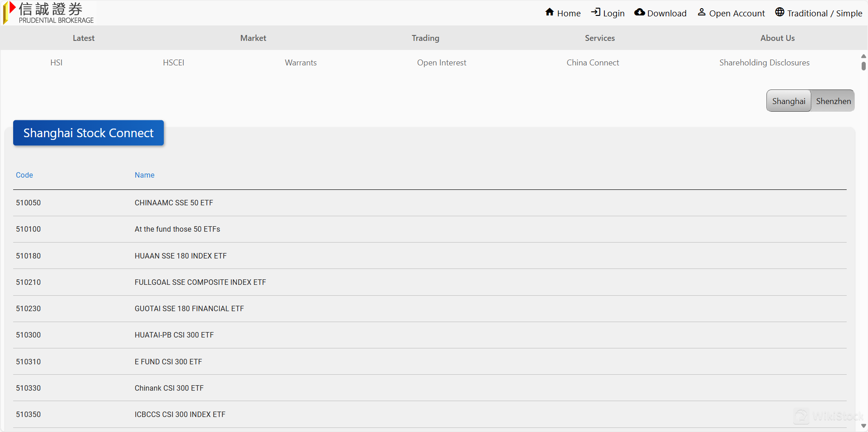Click the Shanghai Stock Connect button
868x432 pixels.
[x=88, y=133]
